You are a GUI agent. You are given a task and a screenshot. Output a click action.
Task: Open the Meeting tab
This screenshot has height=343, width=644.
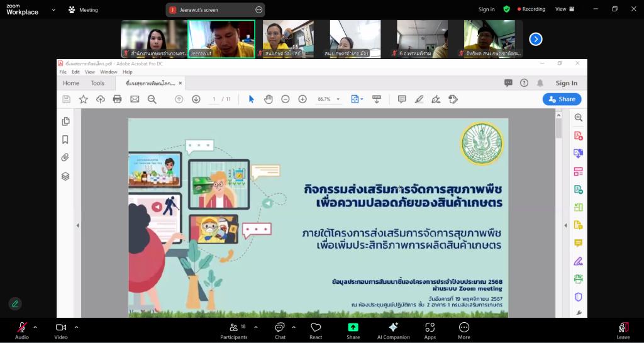click(x=83, y=10)
